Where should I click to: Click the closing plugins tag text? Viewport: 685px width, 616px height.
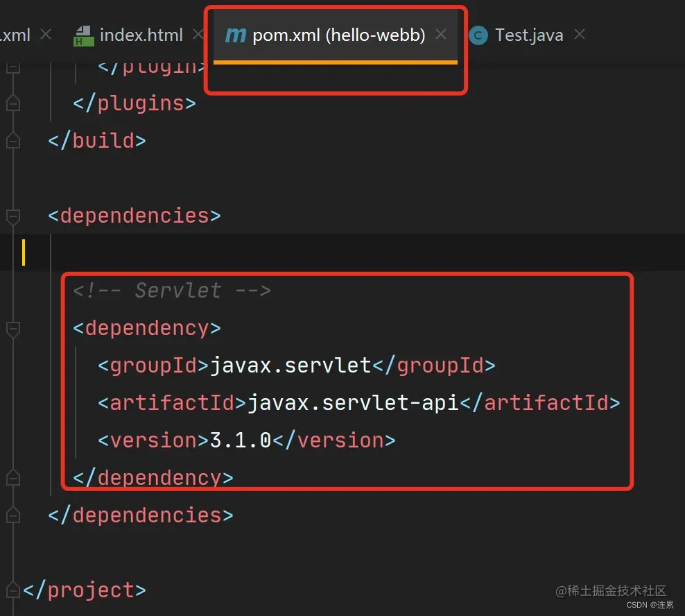pyautogui.click(x=134, y=103)
